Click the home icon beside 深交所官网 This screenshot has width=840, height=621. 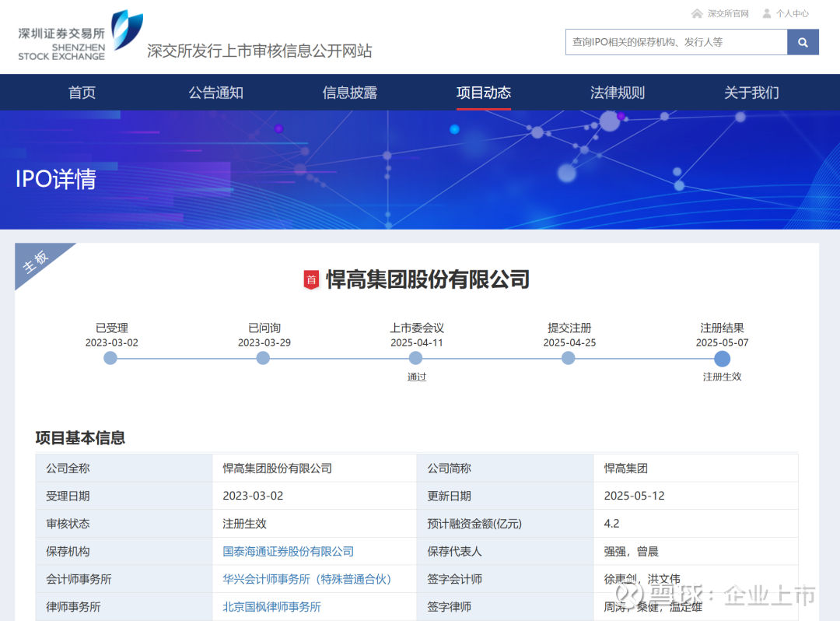click(697, 13)
